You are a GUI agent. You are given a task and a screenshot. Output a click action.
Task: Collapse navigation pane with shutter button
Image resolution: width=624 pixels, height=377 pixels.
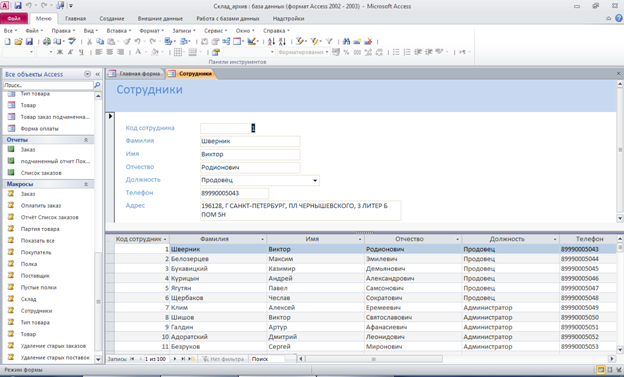pyautogui.click(x=98, y=74)
